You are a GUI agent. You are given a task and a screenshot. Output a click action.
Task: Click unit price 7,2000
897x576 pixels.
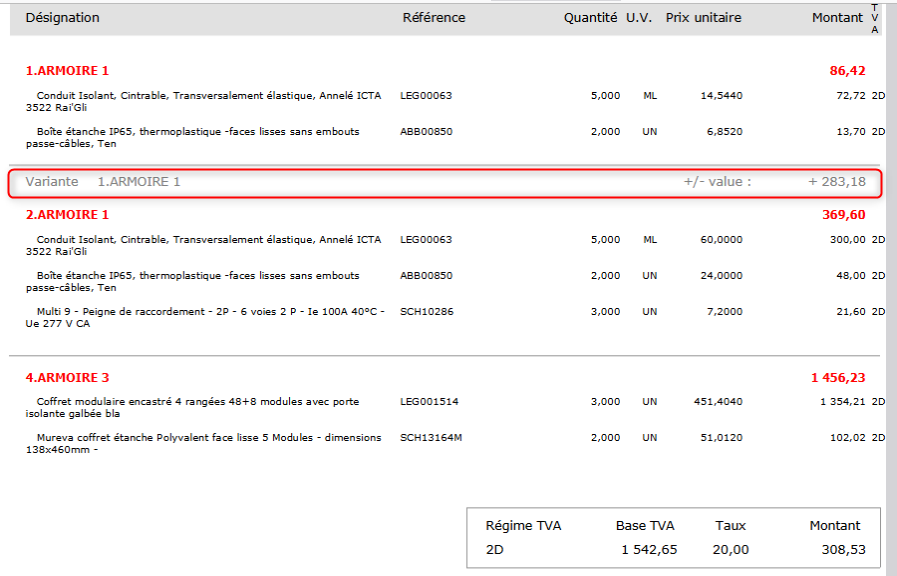(724, 312)
